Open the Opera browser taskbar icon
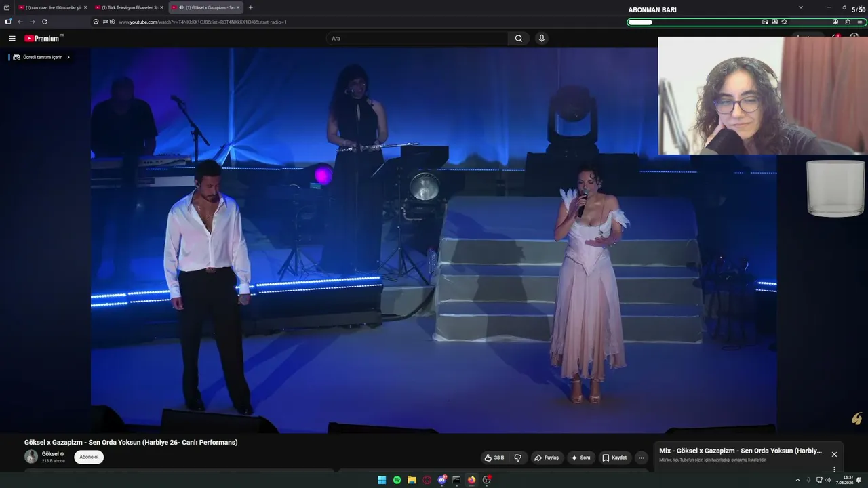Screen dimensions: 868x488 (x=427, y=480)
